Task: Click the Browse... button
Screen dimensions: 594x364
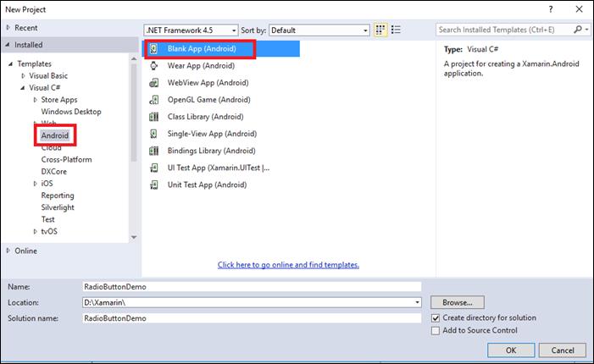Action: (458, 302)
